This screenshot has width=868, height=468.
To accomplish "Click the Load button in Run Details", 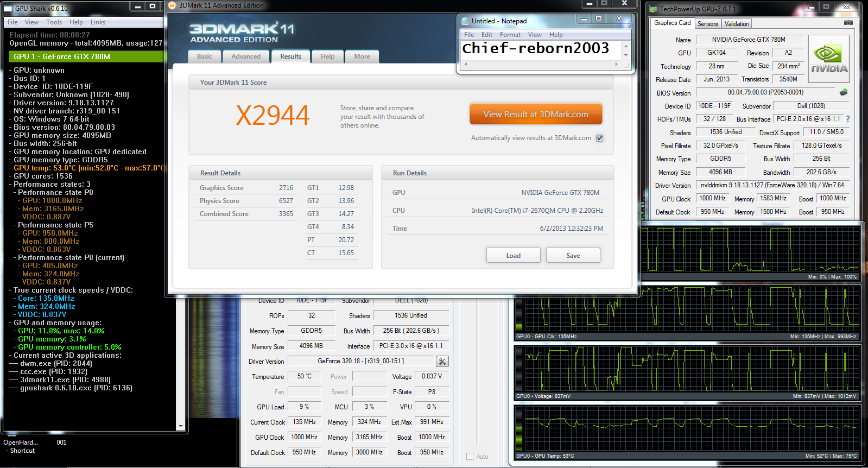I will tap(513, 255).
